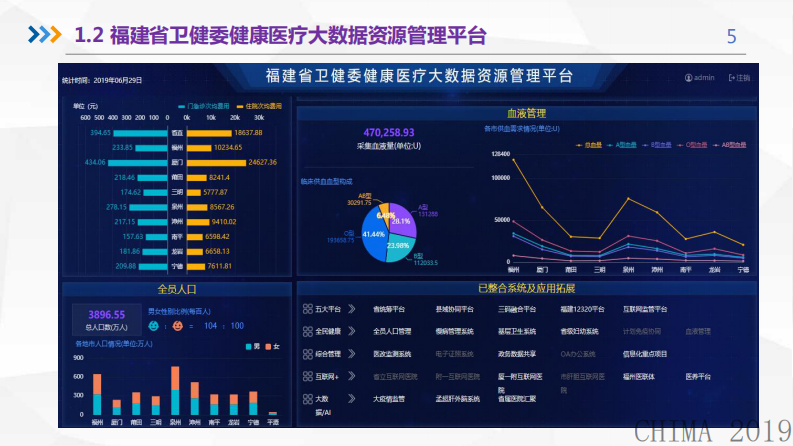Image resolution: width=793 pixels, height=446 pixels.
Task: Click the grid icon beside 互联网+
Action: click(307, 377)
